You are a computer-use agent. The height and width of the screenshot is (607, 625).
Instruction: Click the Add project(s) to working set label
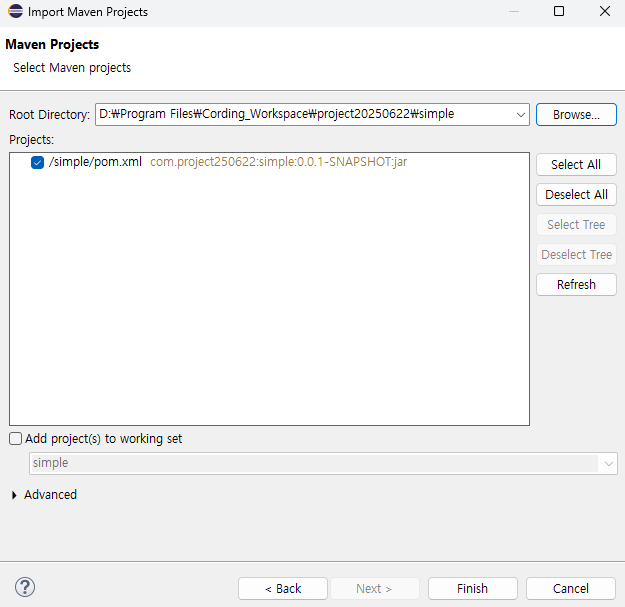click(104, 439)
